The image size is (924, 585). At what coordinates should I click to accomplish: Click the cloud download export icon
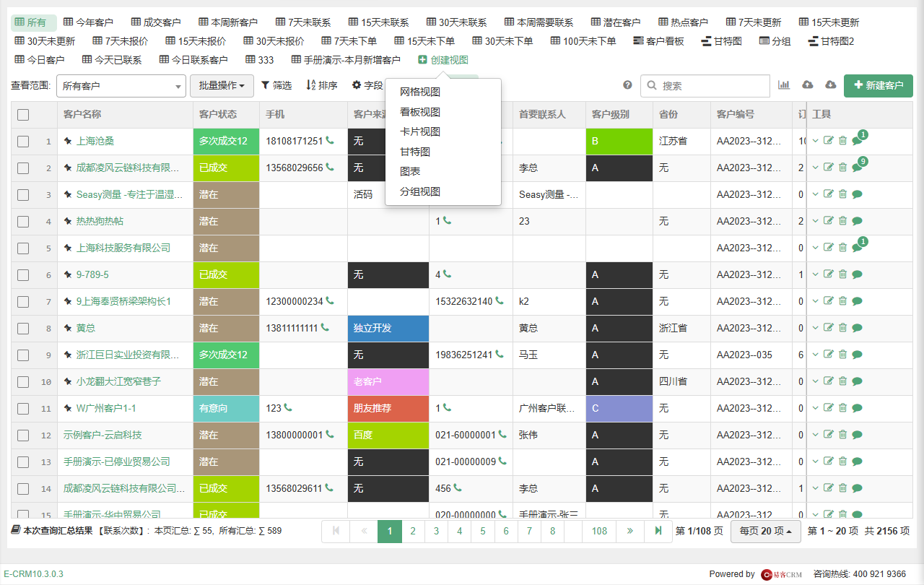coord(831,85)
